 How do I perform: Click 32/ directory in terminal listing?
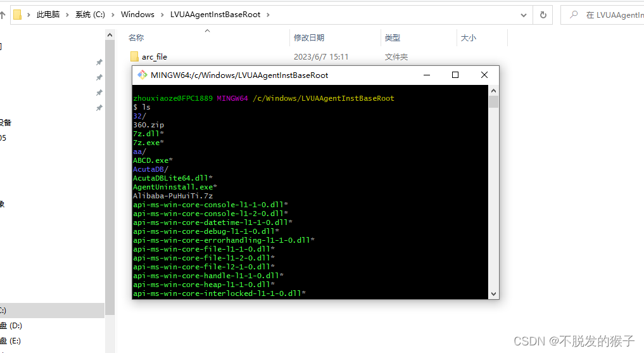tap(140, 116)
